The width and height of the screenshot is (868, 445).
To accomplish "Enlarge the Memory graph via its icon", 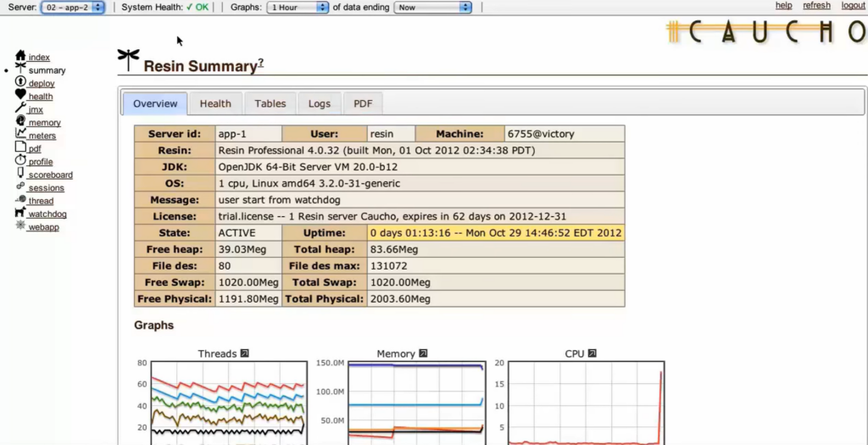I will [x=423, y=353].
